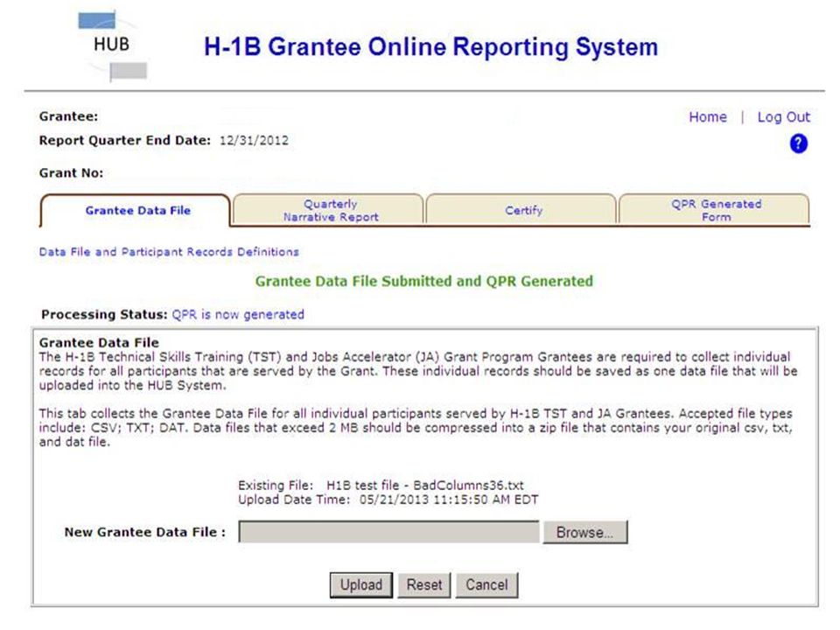The image size is (840, 630).
Task: Open help via blue question mark icon
Action: pos(798,143)
